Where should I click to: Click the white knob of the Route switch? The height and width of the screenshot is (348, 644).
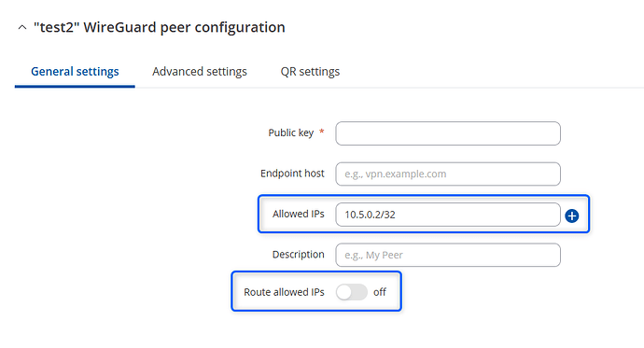pyautogui.click(x=344, y=292)
